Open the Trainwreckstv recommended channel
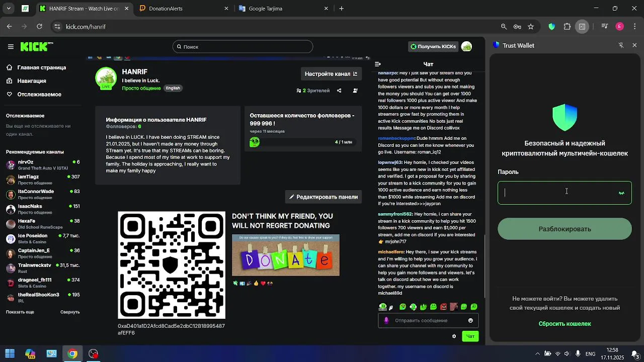644x362 pixels. tap(43, 268)
